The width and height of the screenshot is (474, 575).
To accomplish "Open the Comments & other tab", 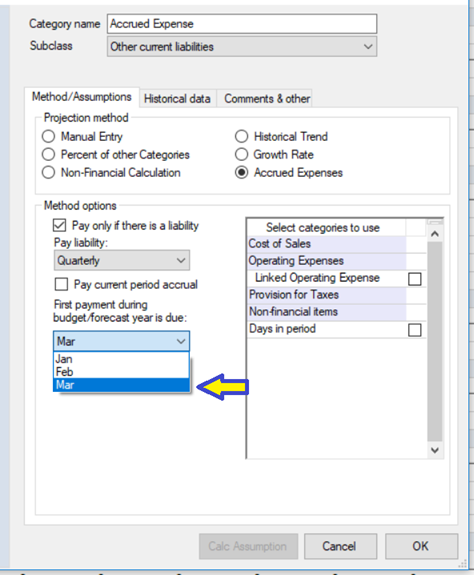I will pyautogui.click(x=267, y=99).
